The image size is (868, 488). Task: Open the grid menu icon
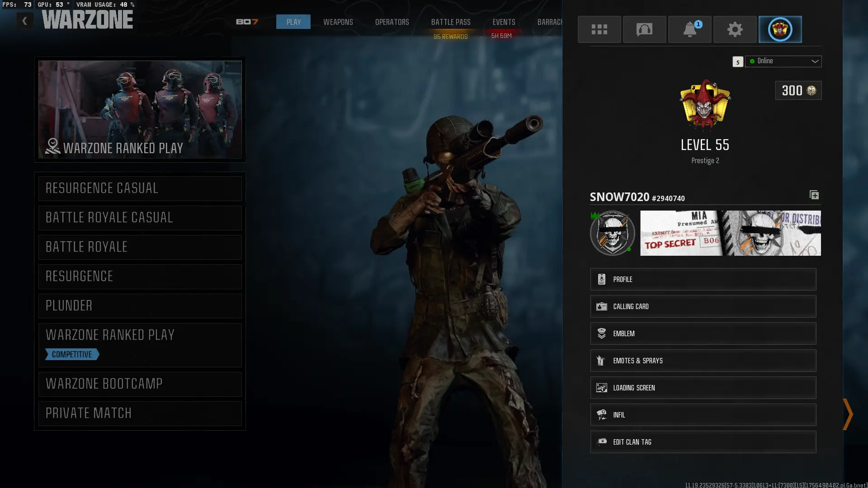pyautogui.click(x=599, y=29)
